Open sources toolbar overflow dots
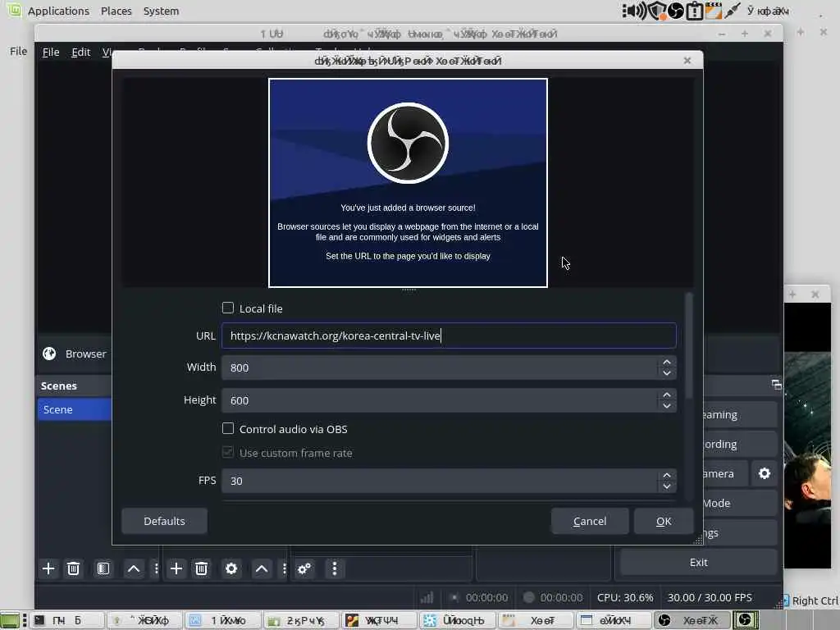 click(284, 568)
